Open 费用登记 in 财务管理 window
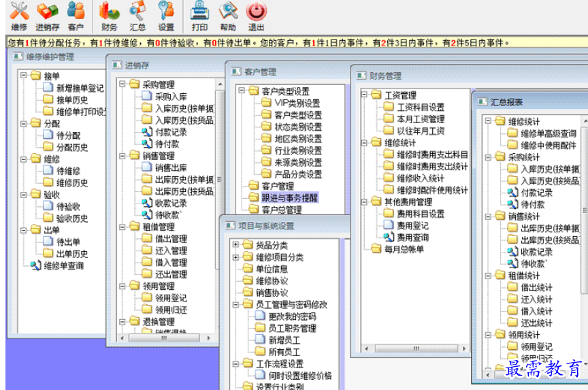The height and width of the screenshot is (390, 588). 406,225
